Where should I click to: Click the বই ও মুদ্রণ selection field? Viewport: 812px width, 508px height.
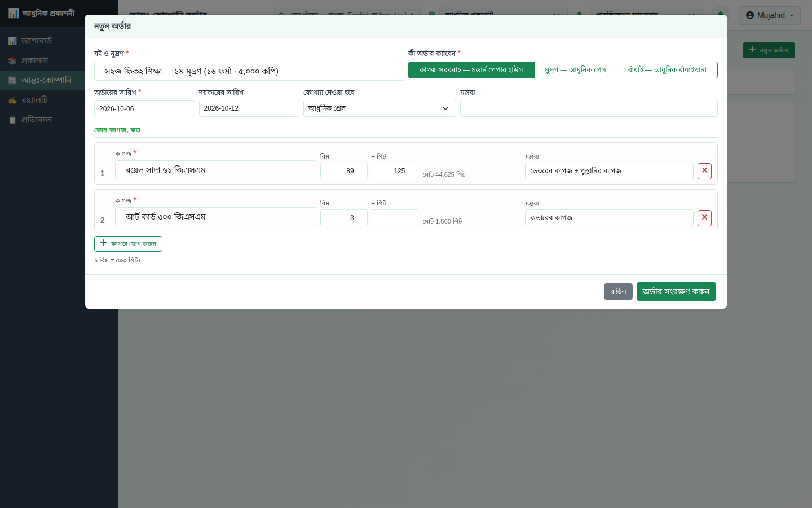[x=249, y=71]
